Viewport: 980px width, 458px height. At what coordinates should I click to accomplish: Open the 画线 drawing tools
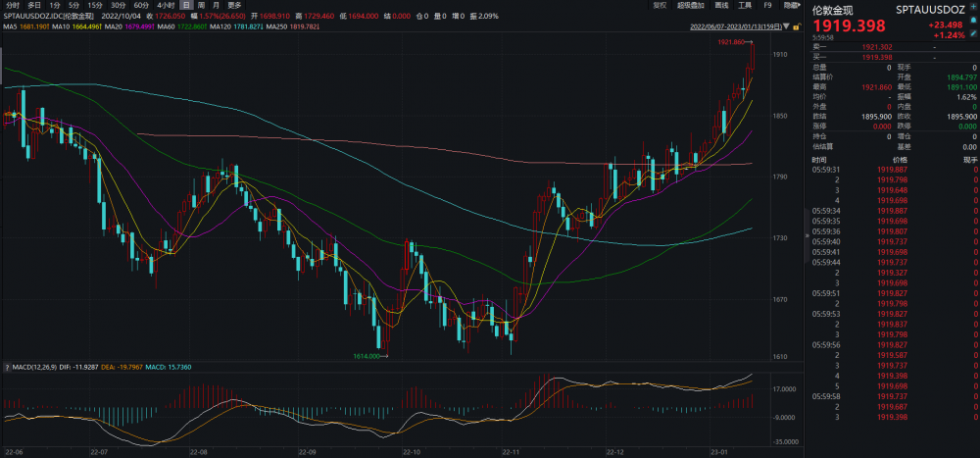pyautogui.click(x=723, y=5)
